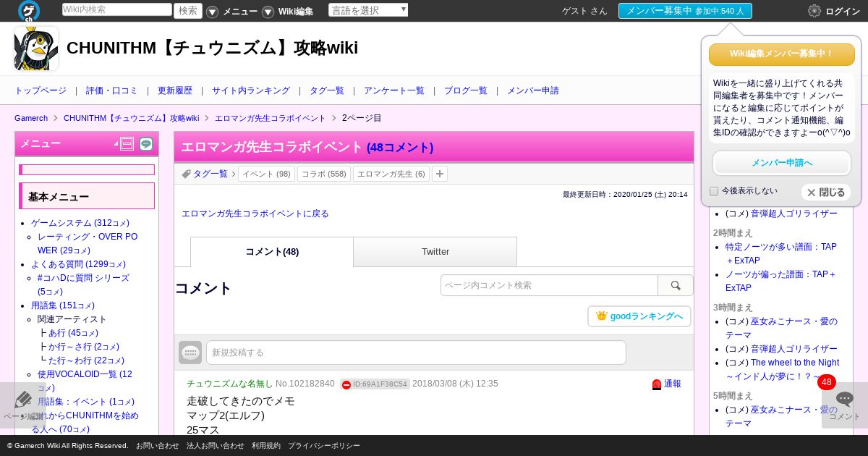Open あ行 (45コメ) tree item
The width and height of the screenshot is (868, 456).
pyautogui.click(x=73, y=333)
